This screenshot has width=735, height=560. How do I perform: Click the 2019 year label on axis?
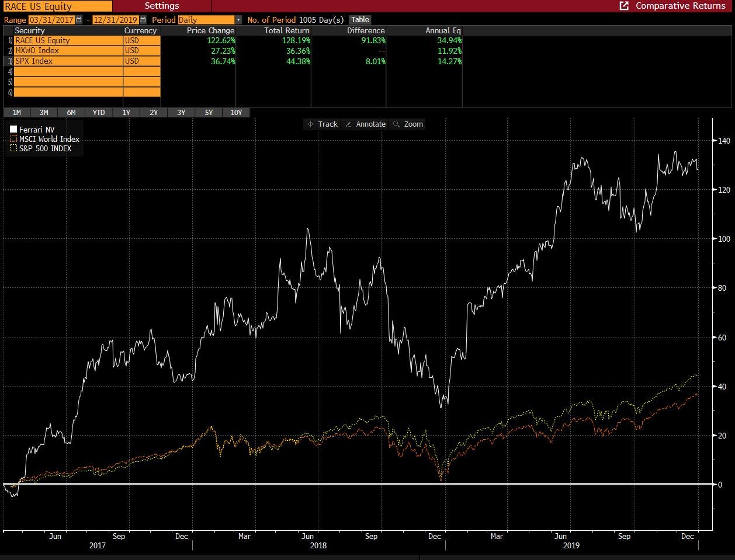[x=571, y=545]
